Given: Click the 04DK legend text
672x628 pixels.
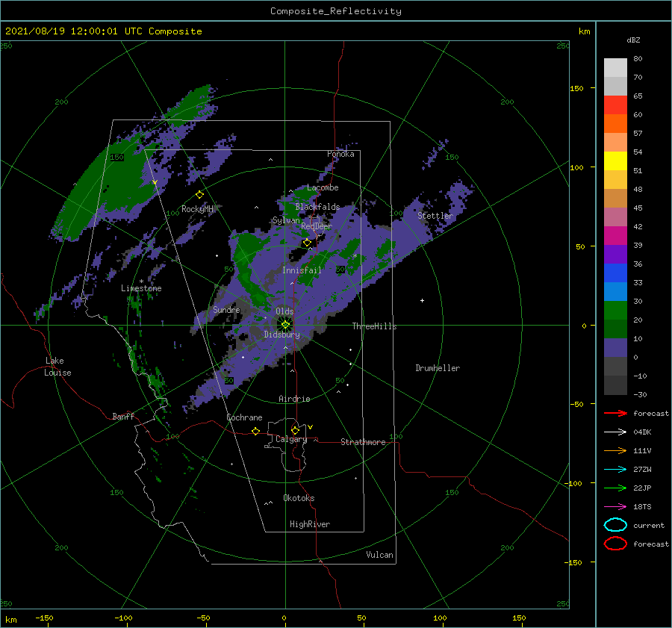Looking at the screenshot, I should (642, 432).
